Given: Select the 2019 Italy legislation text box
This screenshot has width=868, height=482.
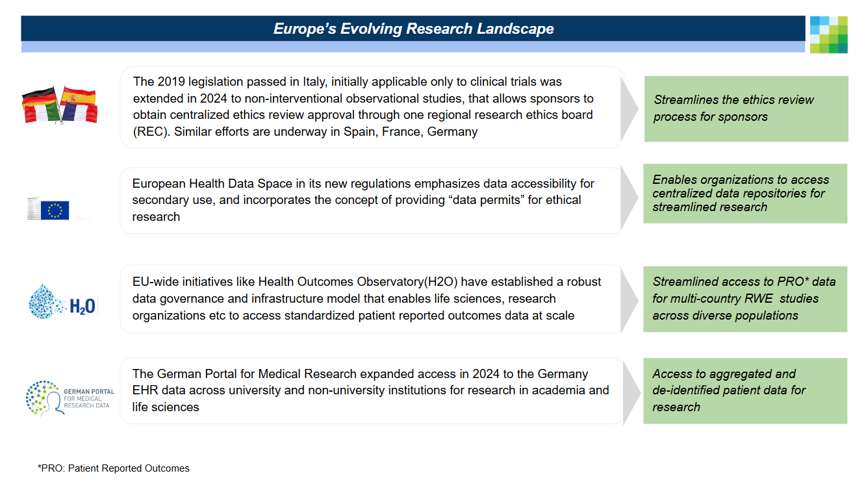Looking at the screenshot, I should [x=370, y=107].
